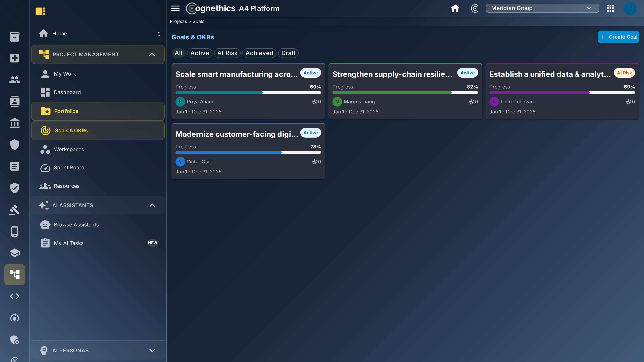Click the 82% supply-chain progress bar
644x362 pixels.
[405, 93]
